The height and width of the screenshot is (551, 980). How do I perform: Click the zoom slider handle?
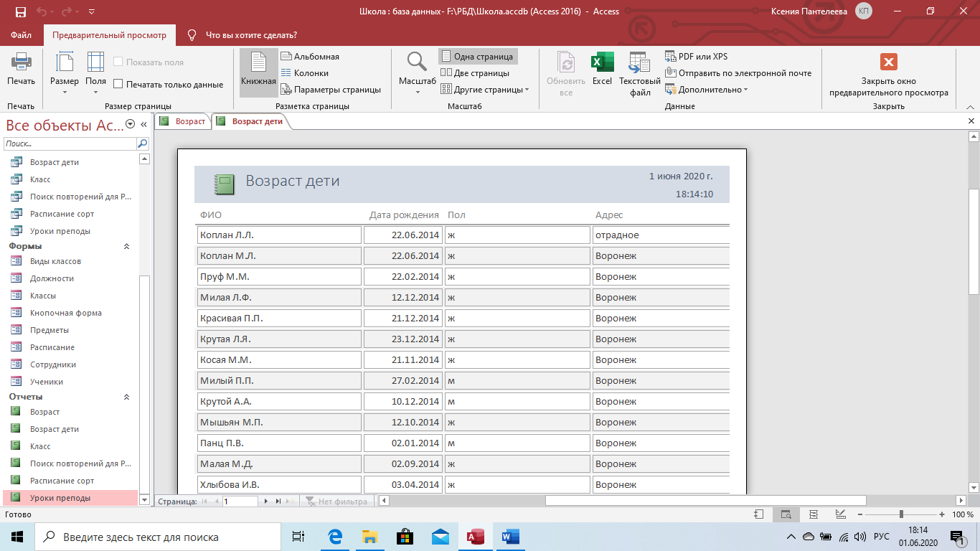900,514
